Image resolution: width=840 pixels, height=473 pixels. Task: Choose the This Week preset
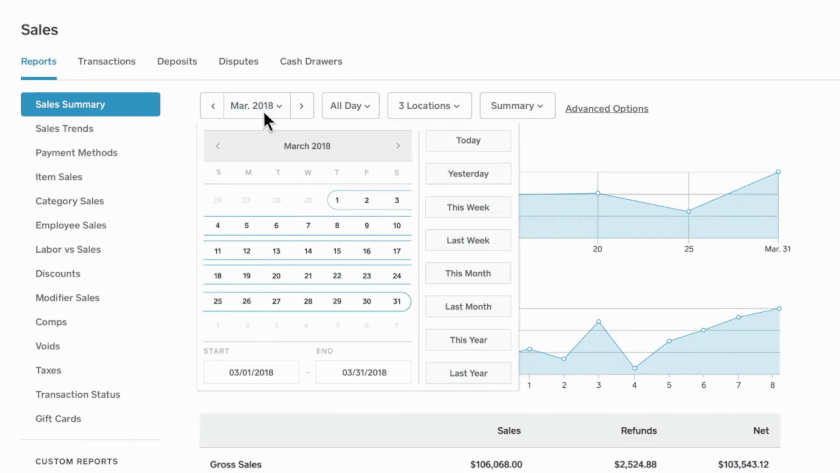[468, 207]
